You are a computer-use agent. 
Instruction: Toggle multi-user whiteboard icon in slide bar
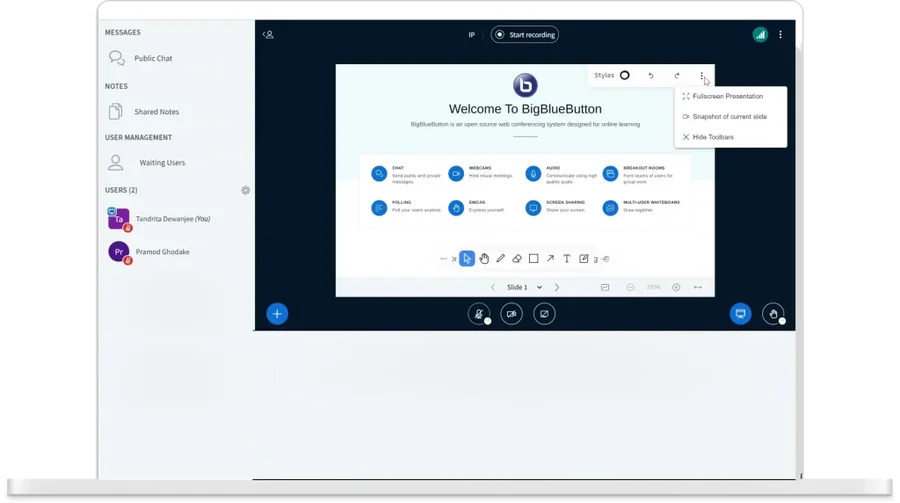605,288
